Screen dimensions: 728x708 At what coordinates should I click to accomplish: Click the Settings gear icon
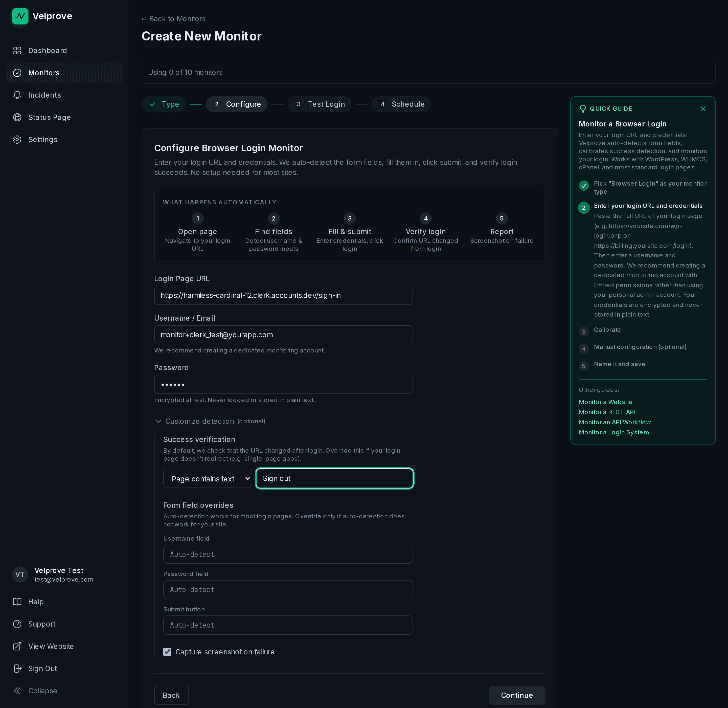coord(17,140)
